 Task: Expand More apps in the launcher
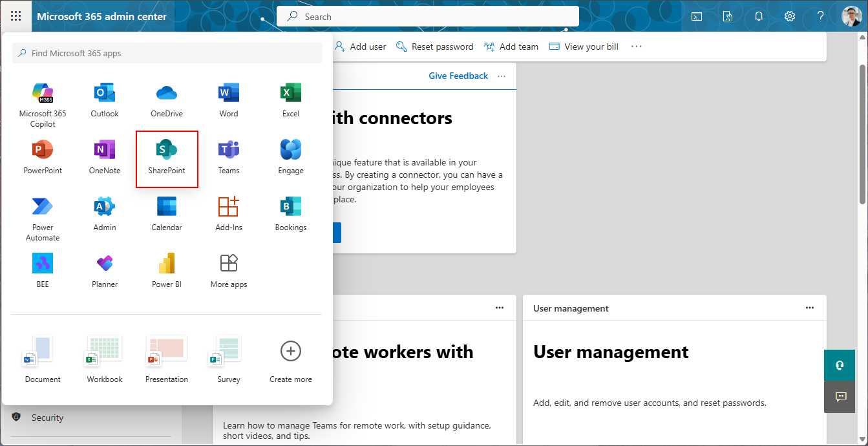(228, 270)
